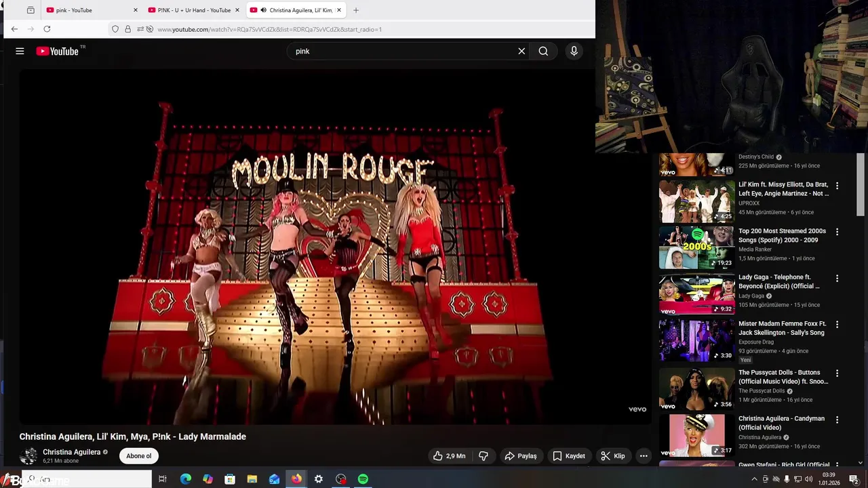Open File Explorer from the taskbar
868x488 pixels.
(x=252, y=479)
